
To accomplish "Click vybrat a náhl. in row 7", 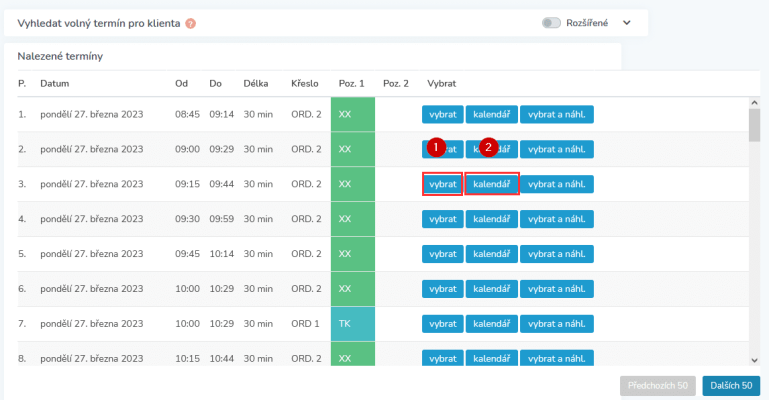I will pos(557,324).
